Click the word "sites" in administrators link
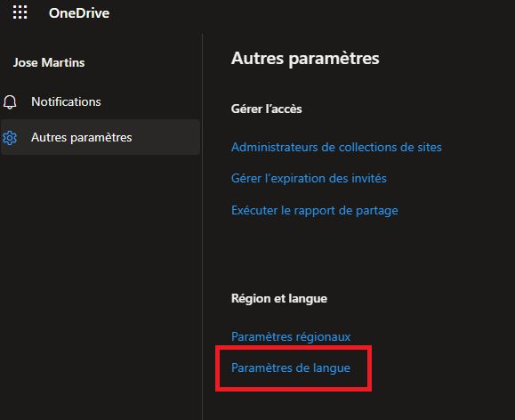The width and height of the screenshot is (515, 420). point(430,147)
